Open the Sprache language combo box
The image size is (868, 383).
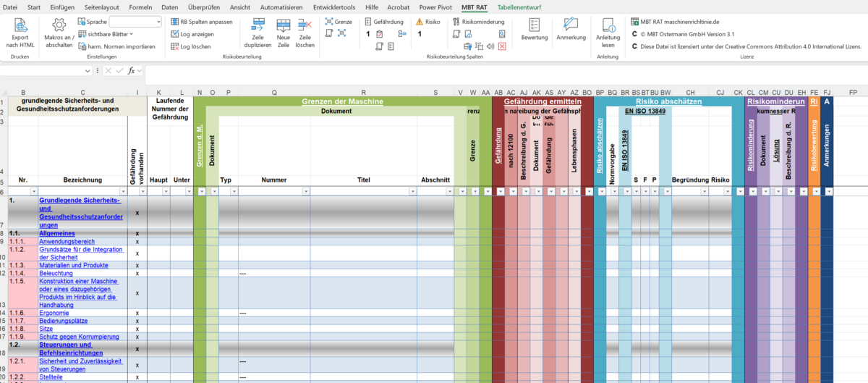[x=135, y=22]
